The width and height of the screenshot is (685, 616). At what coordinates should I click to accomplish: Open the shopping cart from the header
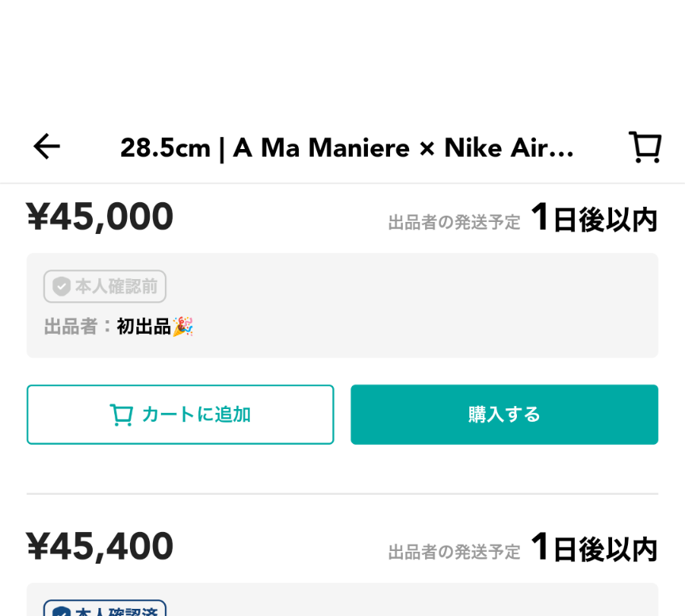pyautogui.click(x=645, y=147)
